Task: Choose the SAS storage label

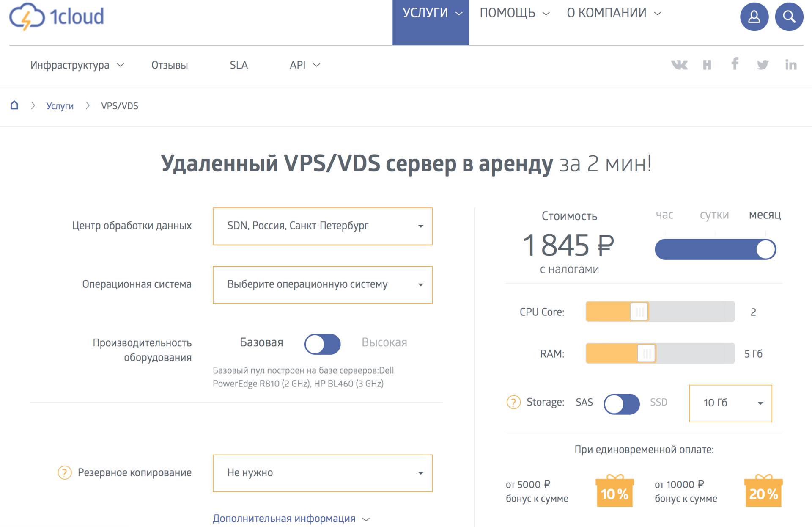Action: (x=584, y=402)
